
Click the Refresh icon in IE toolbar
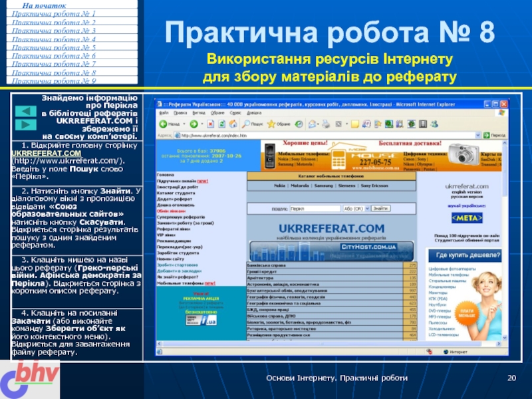(x=222, y=124)
